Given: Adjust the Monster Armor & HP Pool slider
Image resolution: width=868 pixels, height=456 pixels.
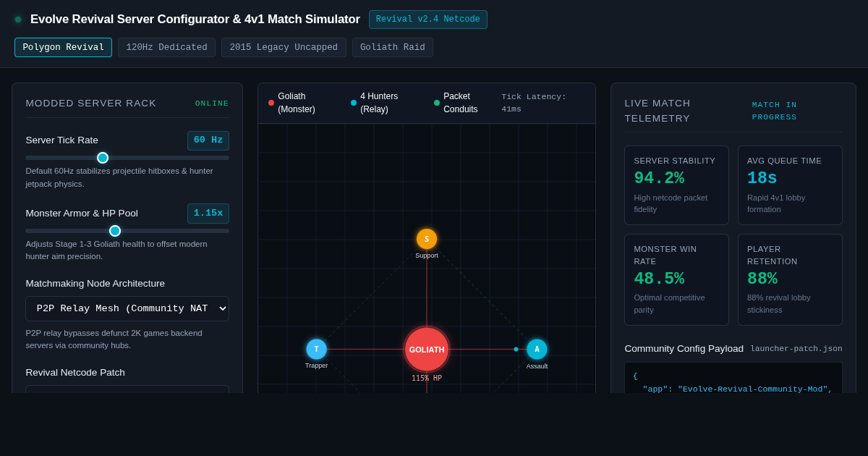Looking at the screenshot, I should 127,231.
